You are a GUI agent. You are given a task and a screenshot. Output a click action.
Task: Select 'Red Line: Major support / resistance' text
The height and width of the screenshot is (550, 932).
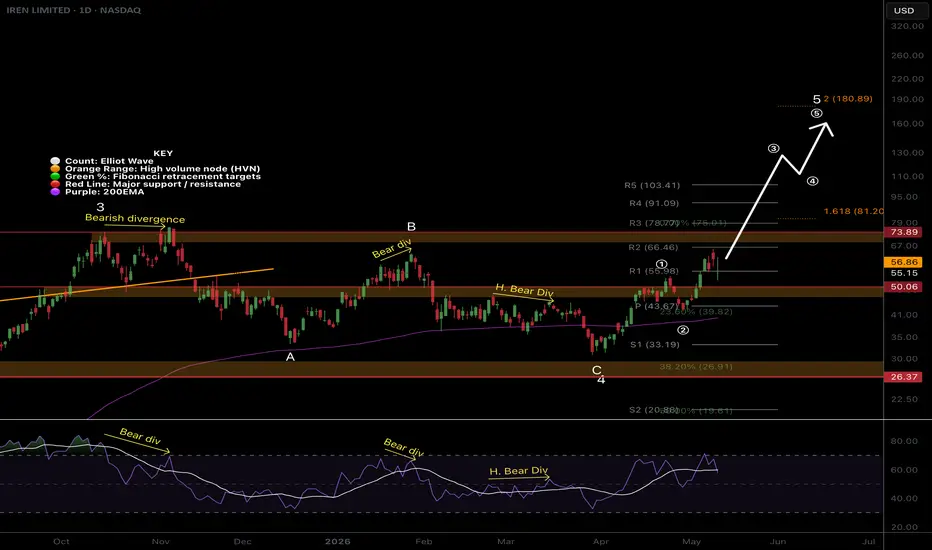(x=153, y=184)
